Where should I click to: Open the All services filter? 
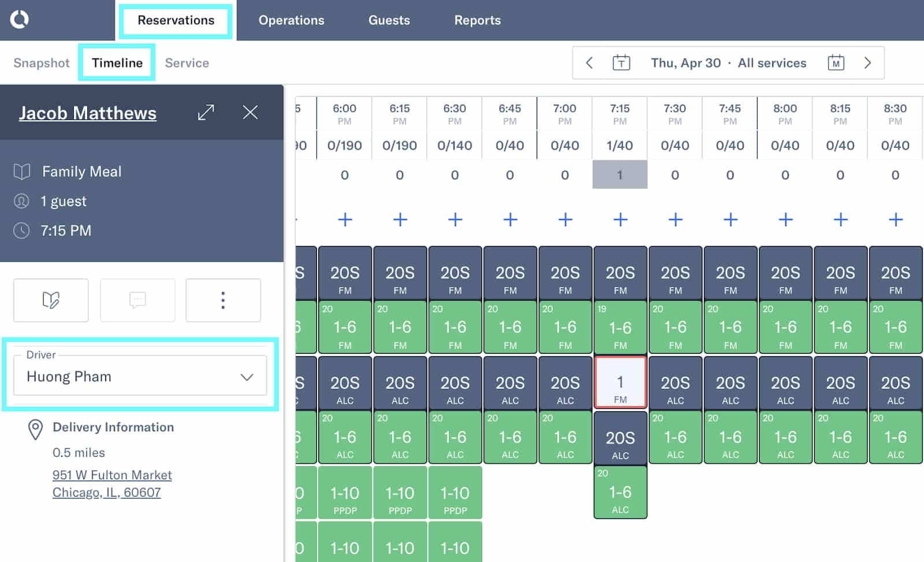[x=772, y=63]
